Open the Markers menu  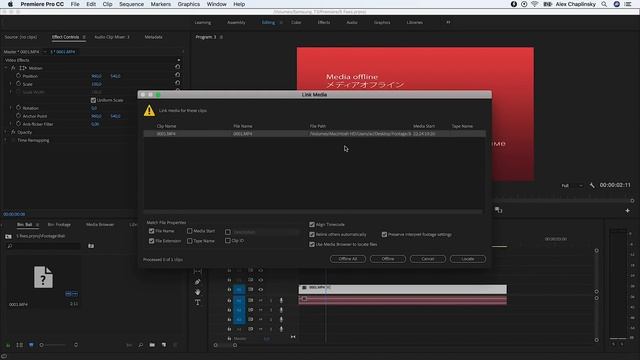[161, 4]
